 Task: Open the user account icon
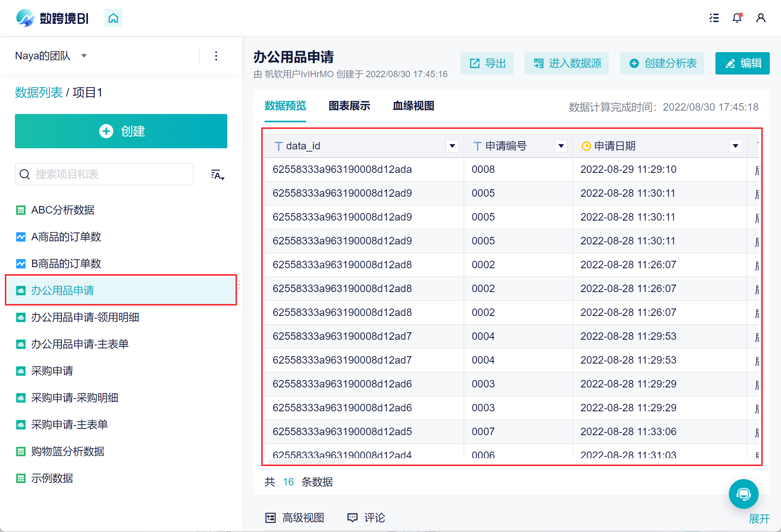761,18
